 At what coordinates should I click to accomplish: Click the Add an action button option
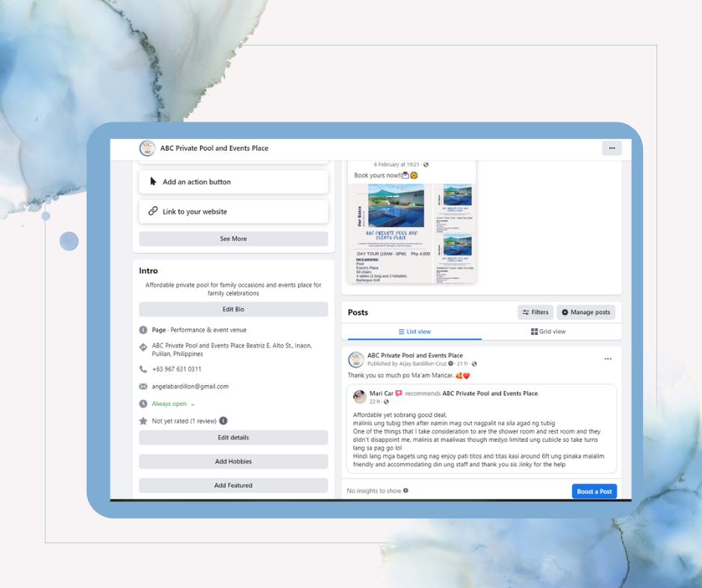point(233,181)
